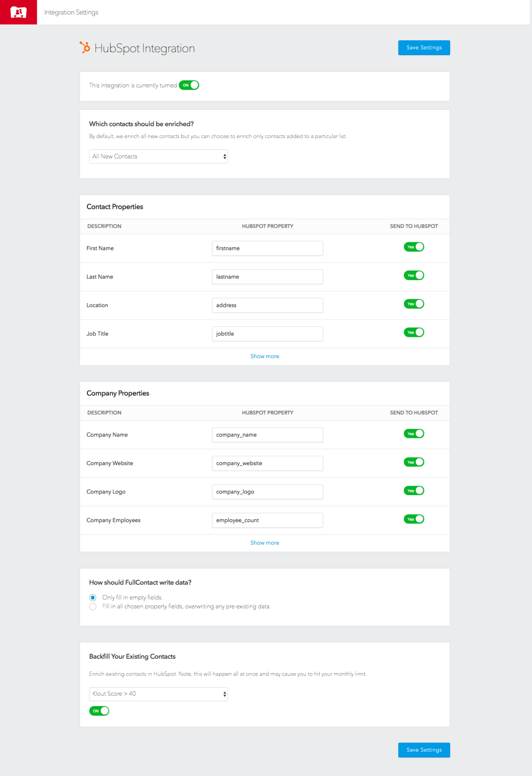Click the First Name description label
This screenshot has height=776, width=532.
point(100,248)
